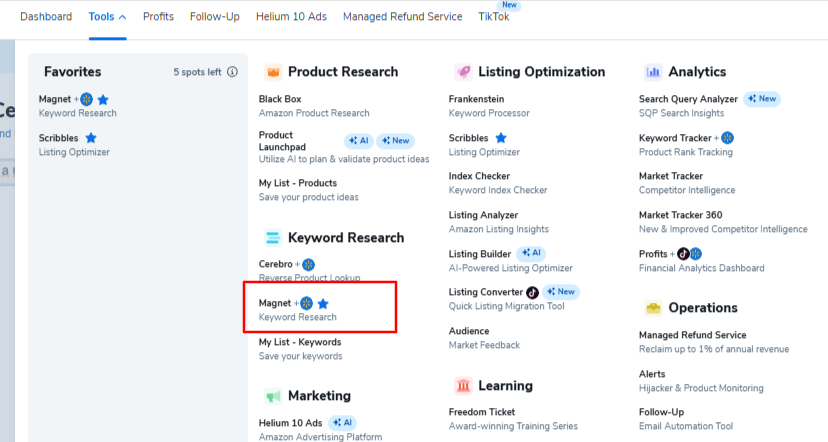828x442 pixels.
Task: Toggle favorite star on Scribbles under Listing Optimization
Action: (x=501, y=138)
